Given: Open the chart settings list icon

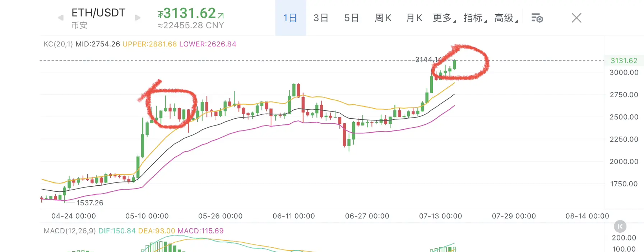Looking at the screenshot, I should point(537,18).
